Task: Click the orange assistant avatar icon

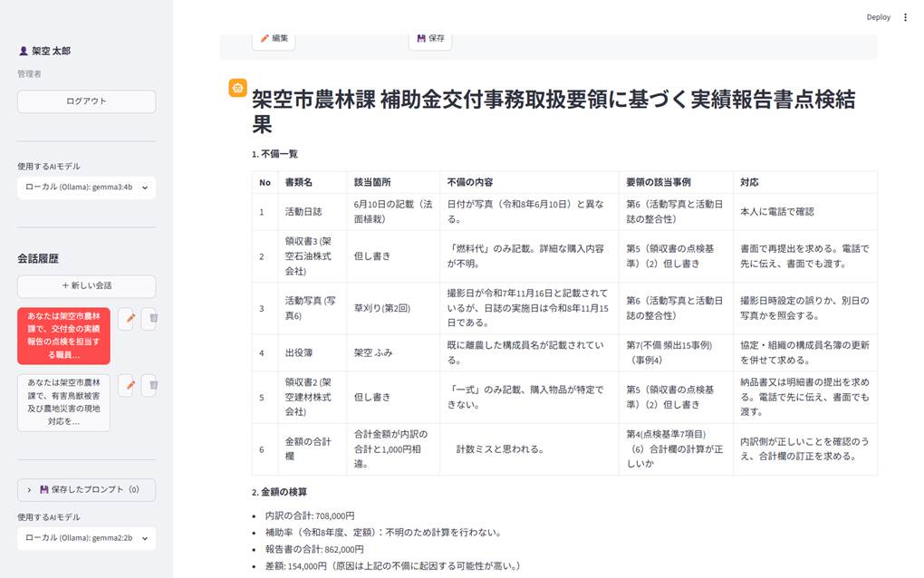Action: [237, 88]
